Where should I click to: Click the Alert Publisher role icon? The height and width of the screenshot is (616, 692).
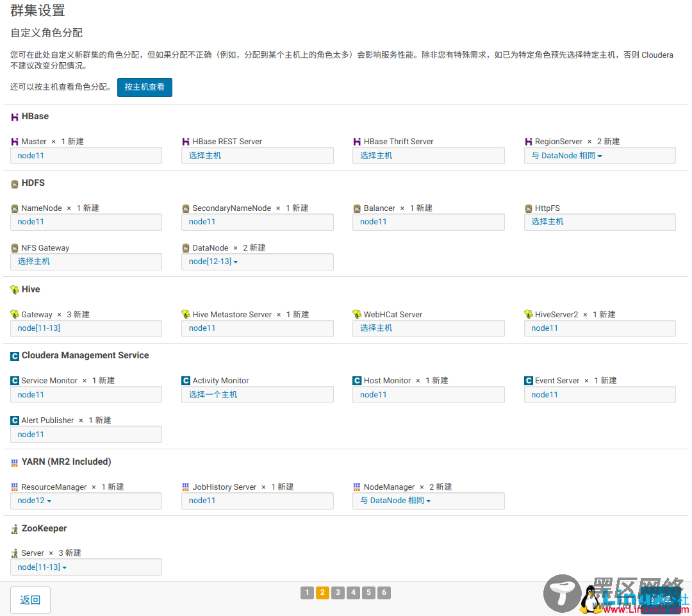tap(15, 420)
